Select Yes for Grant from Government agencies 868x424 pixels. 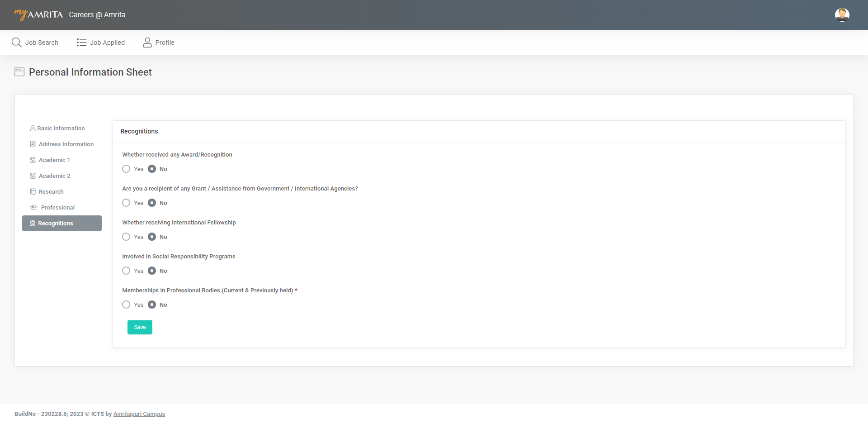point(126,203)
